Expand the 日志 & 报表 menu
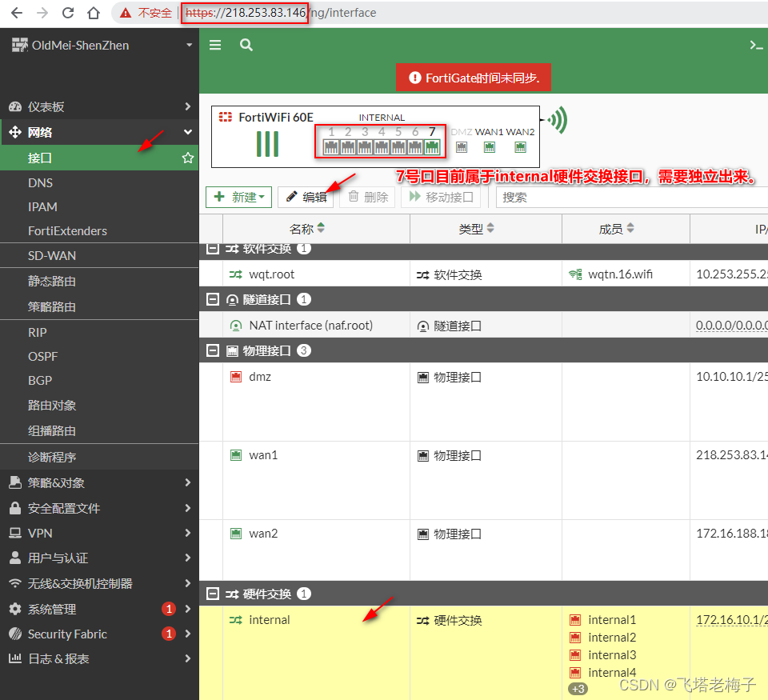Image resolution: width=768 pixels, height=700 pixels. coord(99,659)
